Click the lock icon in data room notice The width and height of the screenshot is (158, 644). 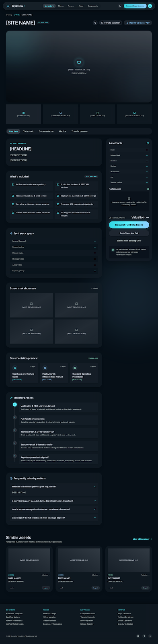tap(129, 198)
